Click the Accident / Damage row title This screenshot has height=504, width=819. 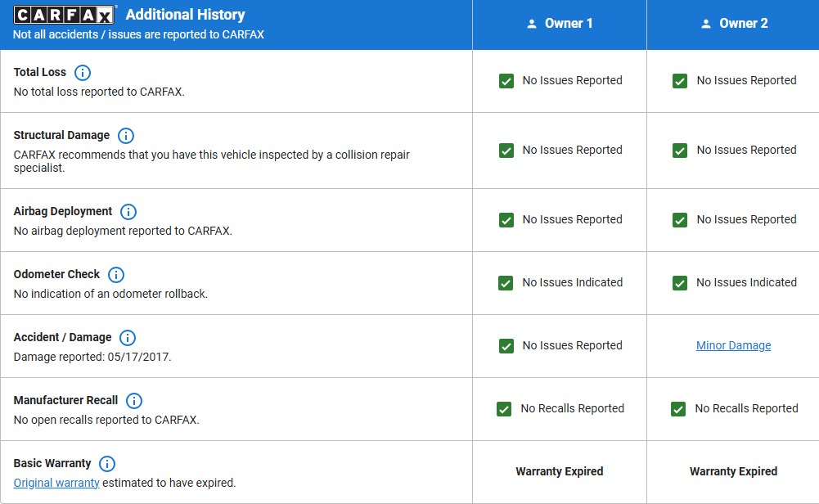[x=63, y=337]
